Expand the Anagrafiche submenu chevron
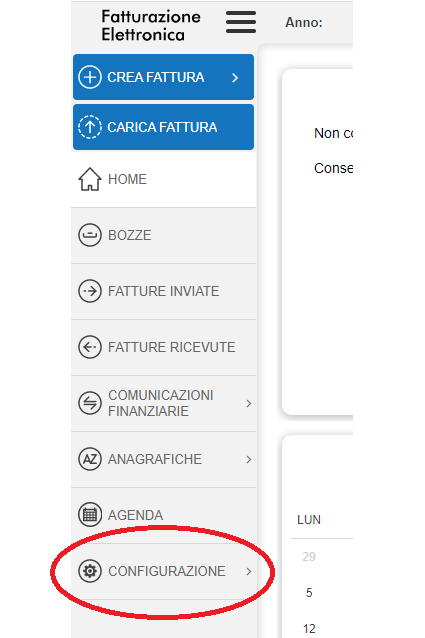The image size is (425, 638). tap(249, 459)
